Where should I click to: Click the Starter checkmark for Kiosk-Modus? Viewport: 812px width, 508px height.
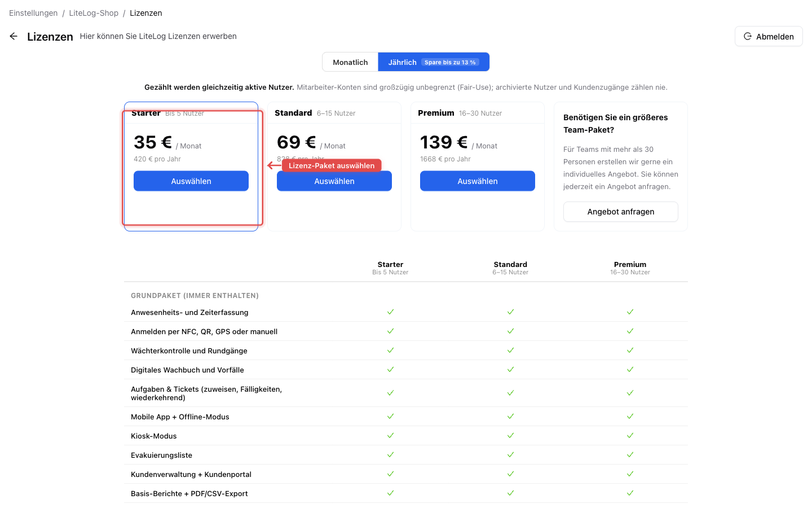390,436
